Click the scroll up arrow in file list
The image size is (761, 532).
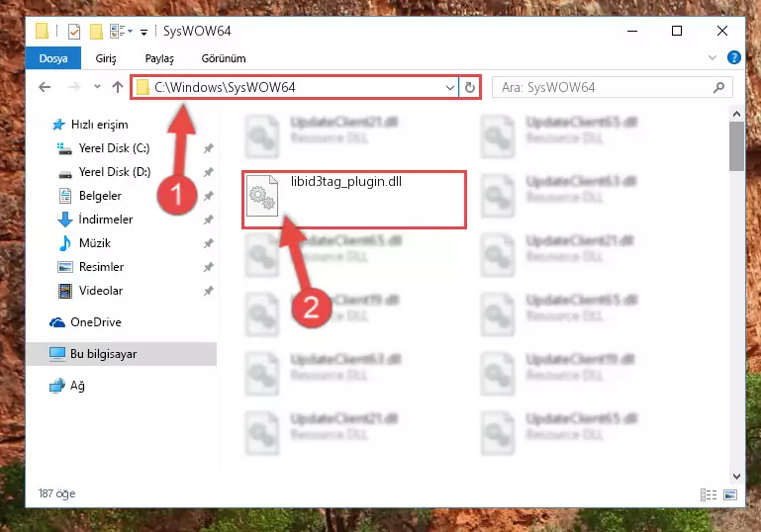[736, 114]
